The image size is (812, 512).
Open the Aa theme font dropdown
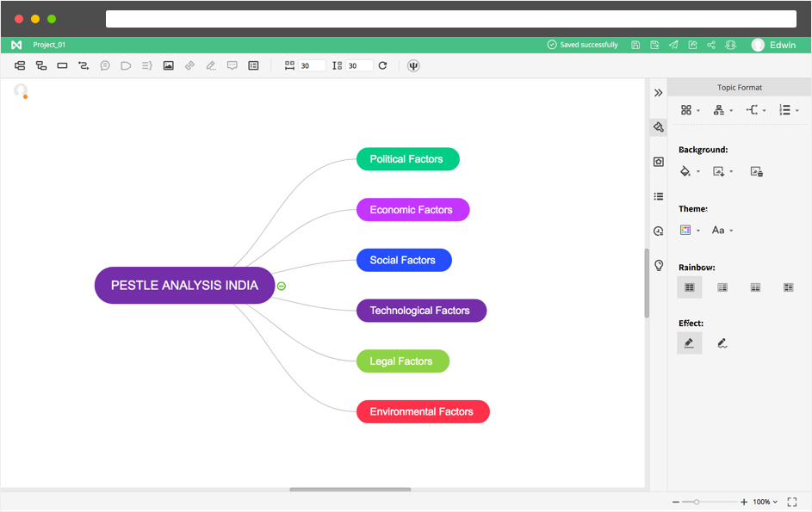[x=722, y=231]
